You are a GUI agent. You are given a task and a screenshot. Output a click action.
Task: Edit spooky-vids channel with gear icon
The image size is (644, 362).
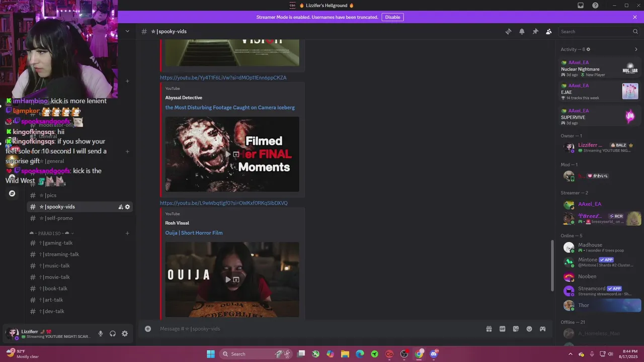tap(128, 207)
